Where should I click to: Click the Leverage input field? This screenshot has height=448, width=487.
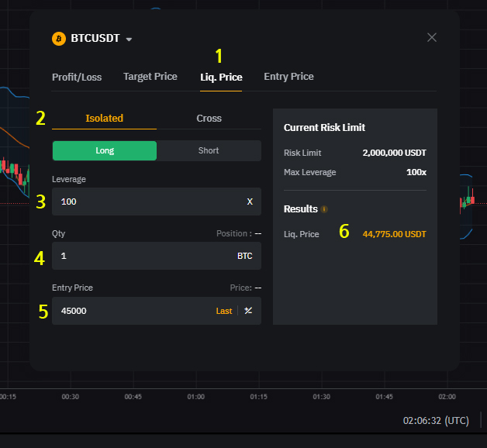[147, 202]
